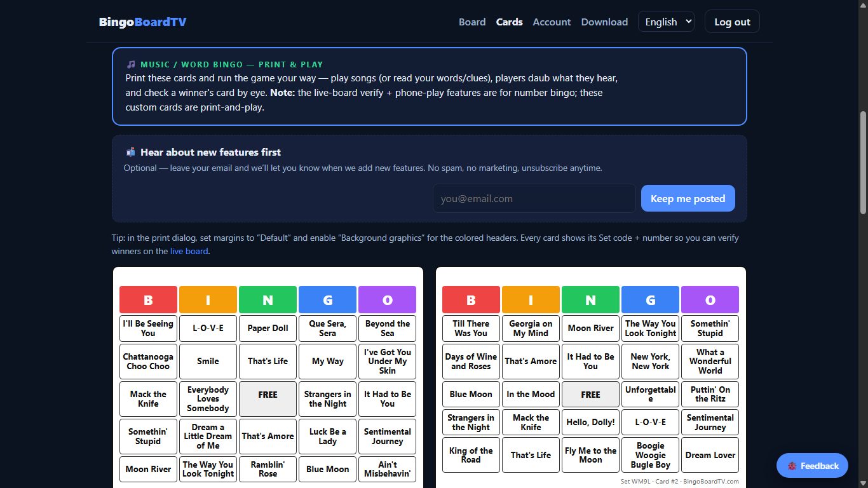Click the In the Mood cell
868x488 pixels.
531,395
